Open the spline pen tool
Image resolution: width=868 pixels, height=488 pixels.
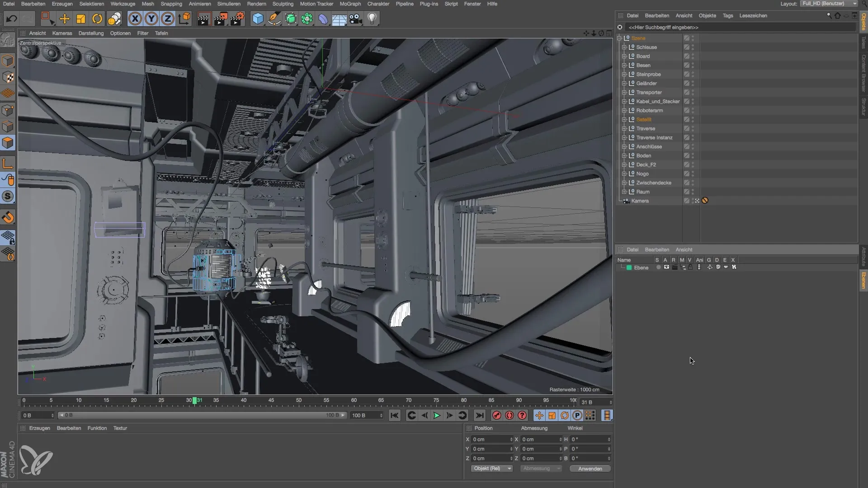click(x=274, y=19)
